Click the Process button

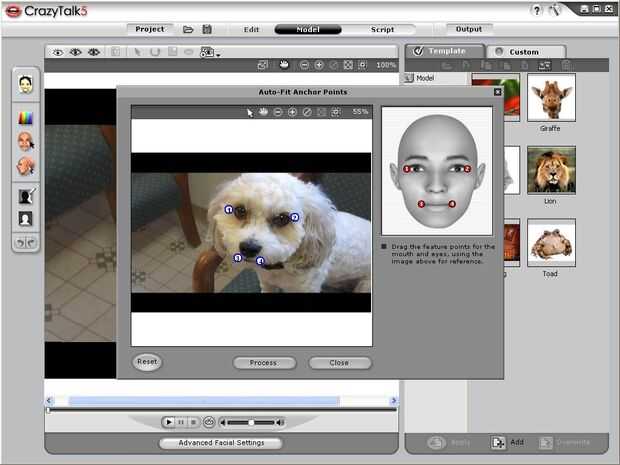263,363
